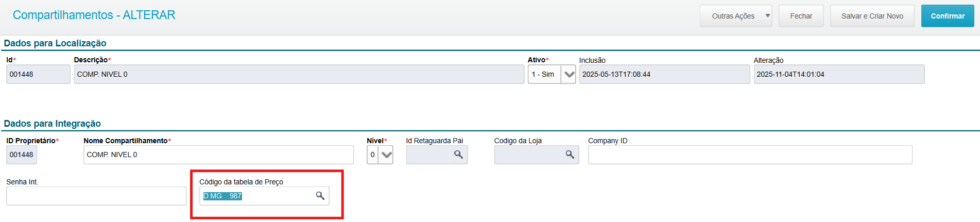Screen dimensions: 980x222
Task: Click the Código da tabela de Preço field
Action: point(257,196)
